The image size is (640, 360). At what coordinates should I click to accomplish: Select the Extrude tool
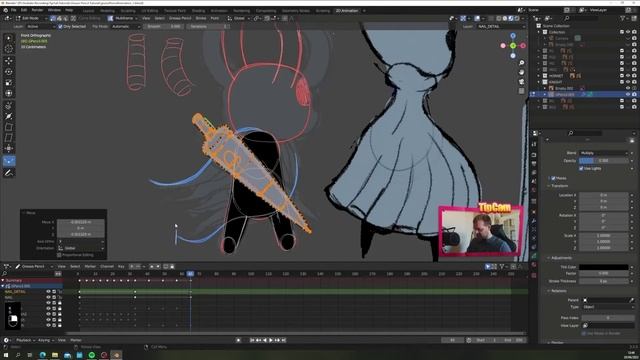(x=9, y=105)
